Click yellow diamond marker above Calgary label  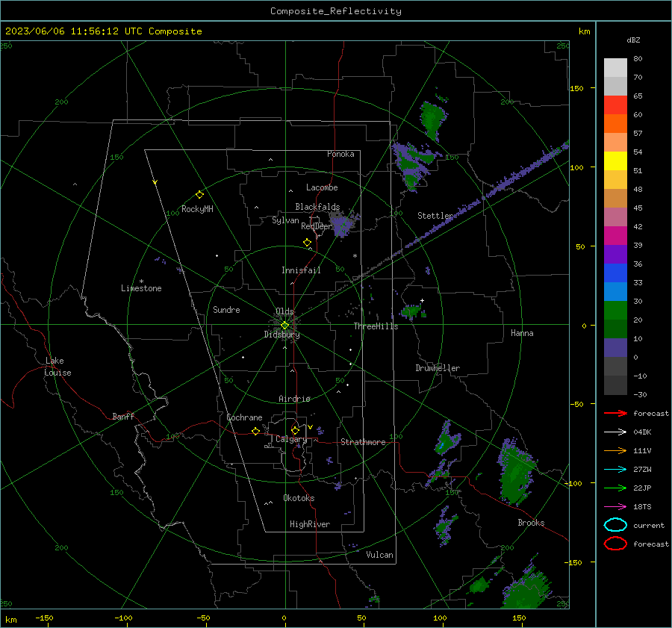click(295, 430)
